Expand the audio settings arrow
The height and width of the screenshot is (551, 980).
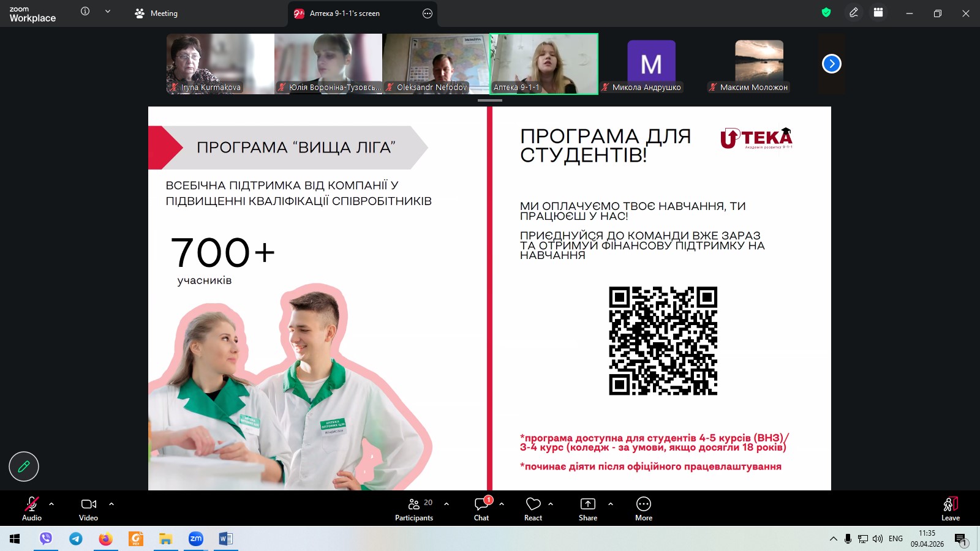pos(51,504)
